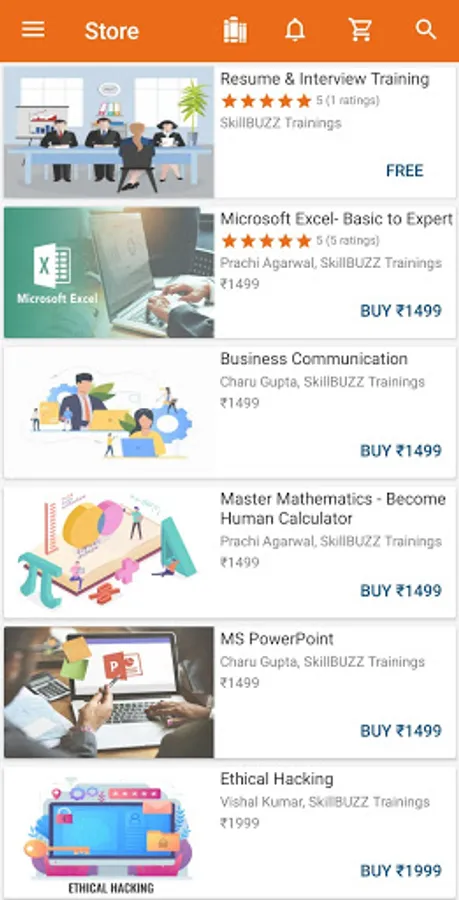The image size is (459, 900).
Task: Buy MS PowerPoint course for ₹1499
Action: (401, 731)
